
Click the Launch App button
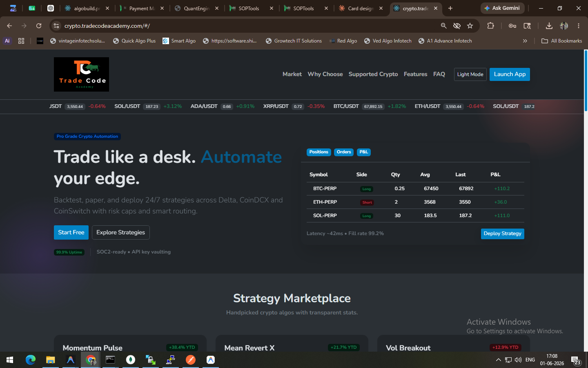tap(510, 74)
